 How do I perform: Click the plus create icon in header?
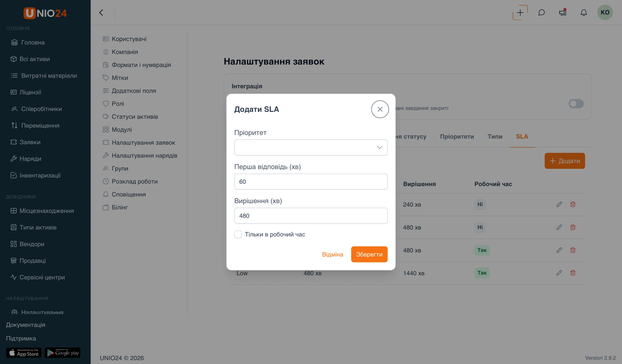(520, 13)
